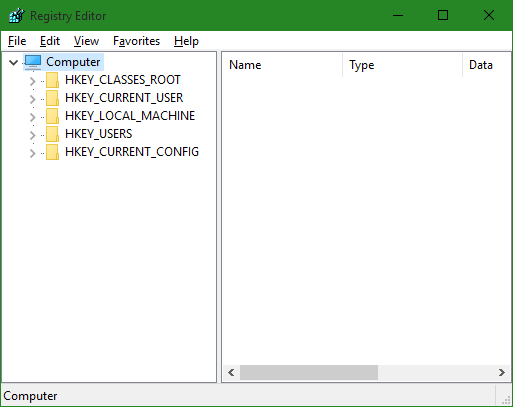The width and height of the screenshot is (513, 407).
Task: Click the horizontal scrollbar thumb
Action: (309, 372)
